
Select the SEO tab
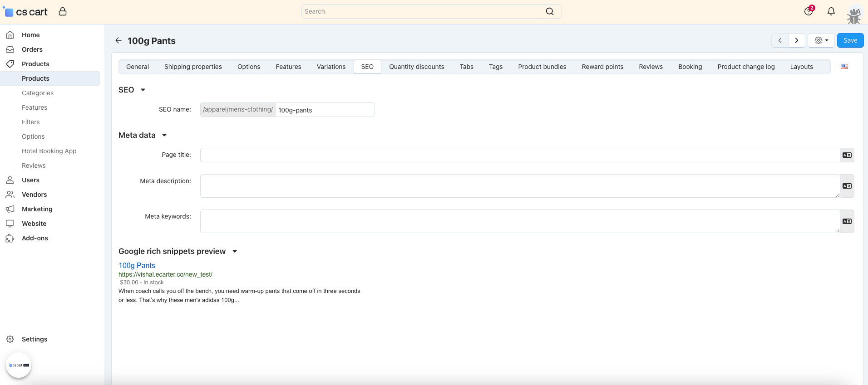[x=367, y=67]
